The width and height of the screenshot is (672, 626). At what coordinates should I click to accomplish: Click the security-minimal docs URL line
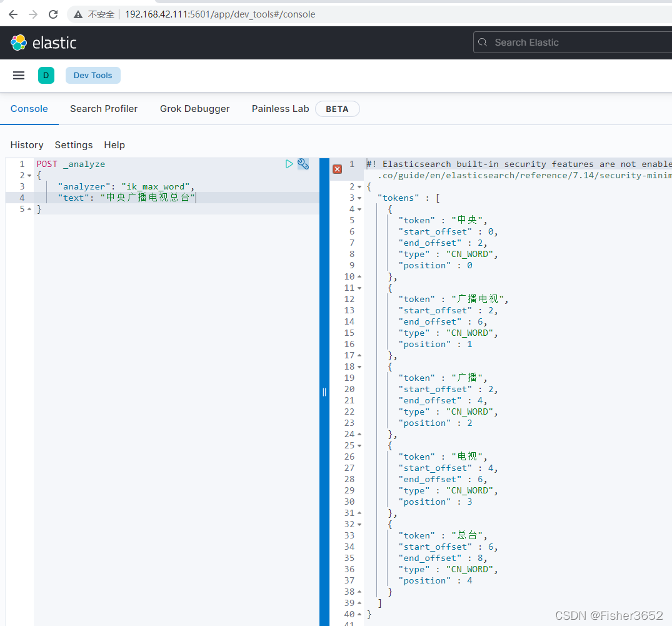524,175
